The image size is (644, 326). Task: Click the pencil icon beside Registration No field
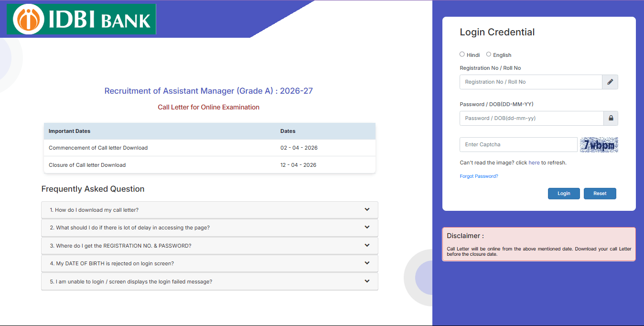pos(610,82)
